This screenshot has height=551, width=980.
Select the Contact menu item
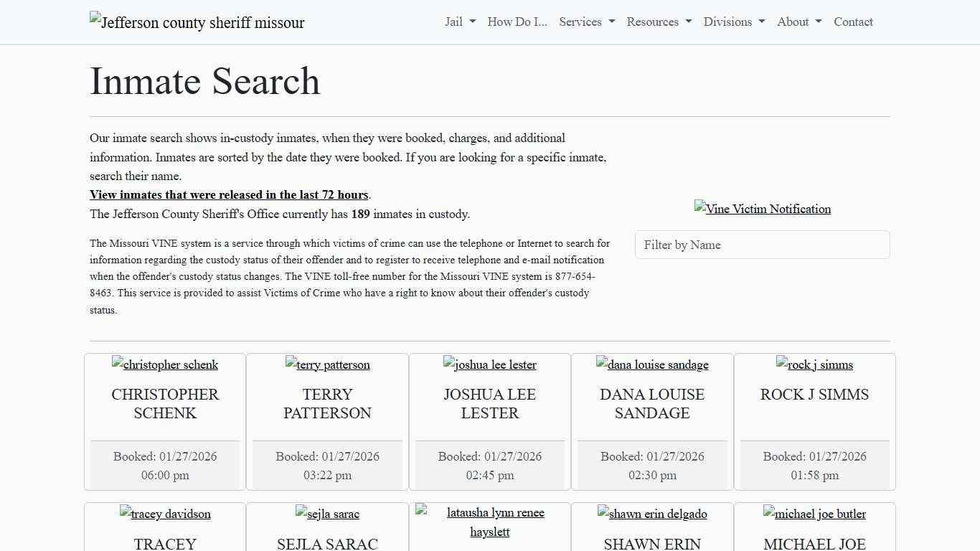[x=853, y=22]
